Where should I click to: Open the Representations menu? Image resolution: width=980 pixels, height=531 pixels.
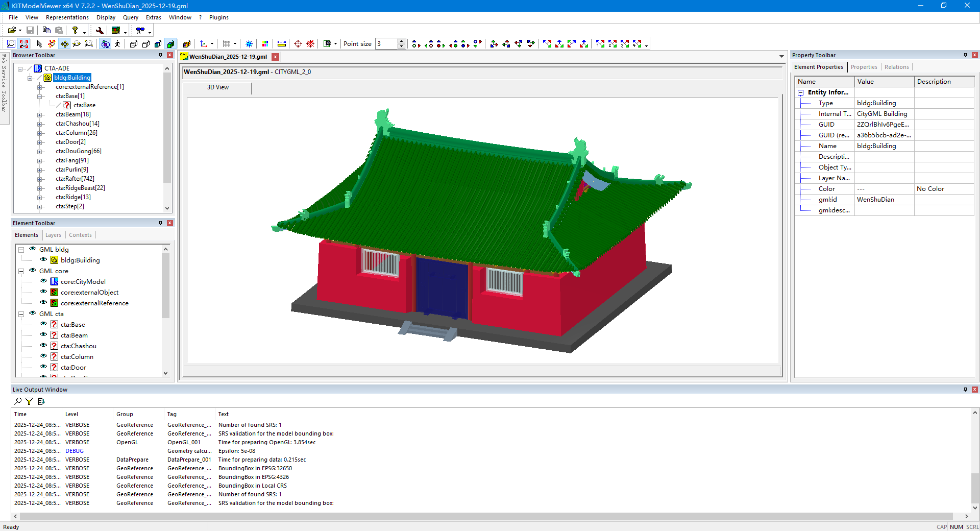(x=67, y=17)
